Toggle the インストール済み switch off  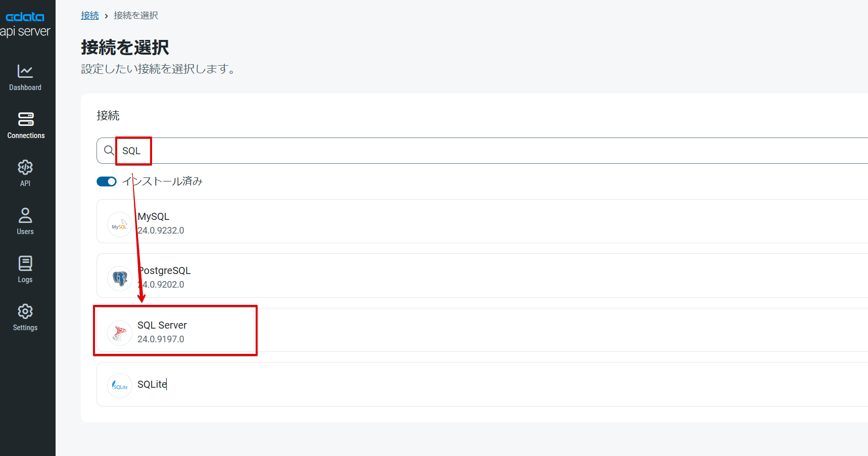[107, 181]
